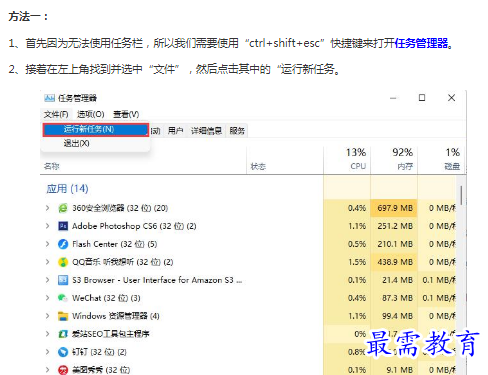Expand the QQ音乐 process group
Image resolution: width=488 pixels, height=375 pixels.
pos(47,262)
